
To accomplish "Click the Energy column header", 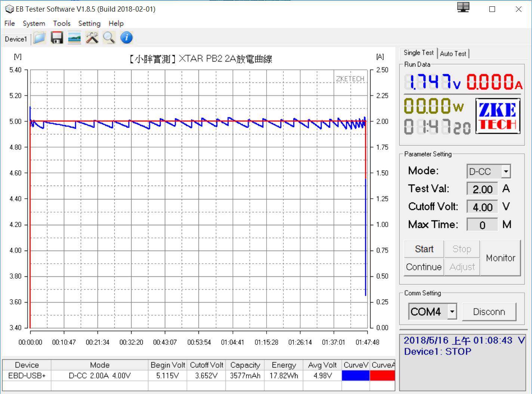I will coord(284,365).
